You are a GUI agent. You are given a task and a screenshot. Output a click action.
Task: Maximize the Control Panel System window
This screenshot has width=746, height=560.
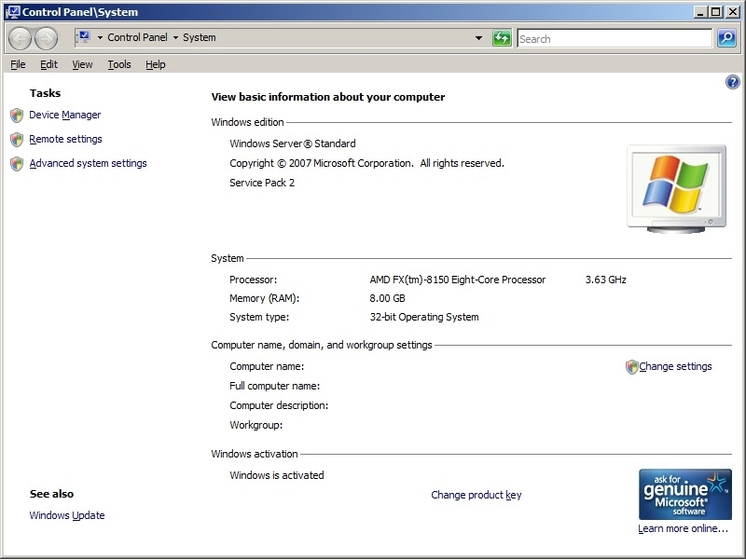[x=716, y=12]
